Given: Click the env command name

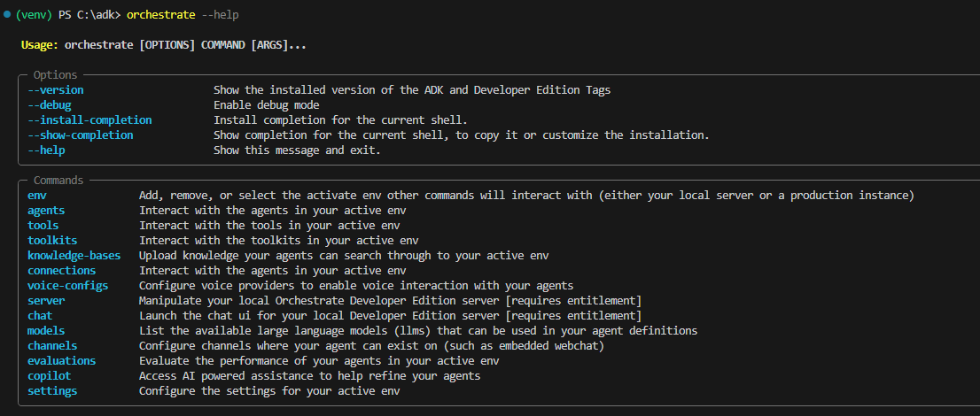Looking at the screenshot, I should 36,195.
